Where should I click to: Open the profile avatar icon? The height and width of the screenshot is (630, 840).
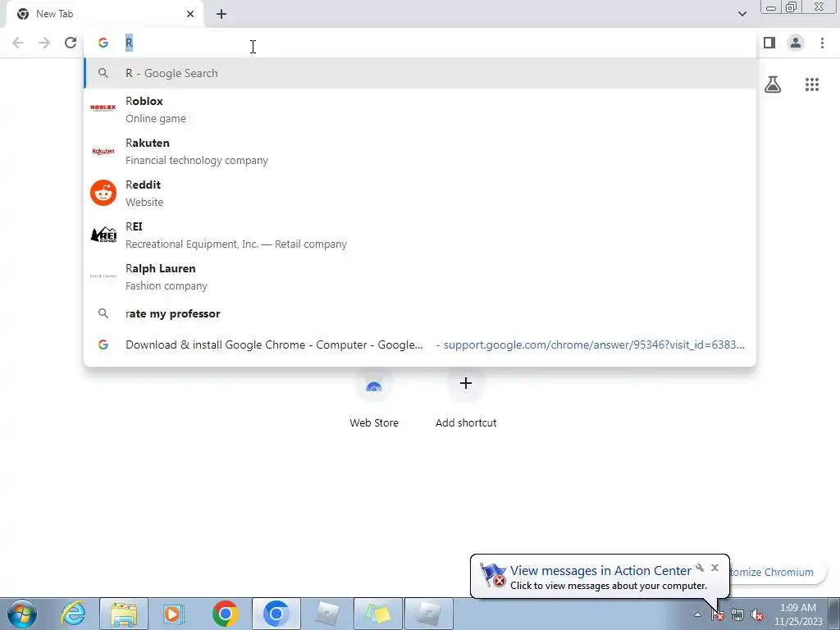pos(796,43)
